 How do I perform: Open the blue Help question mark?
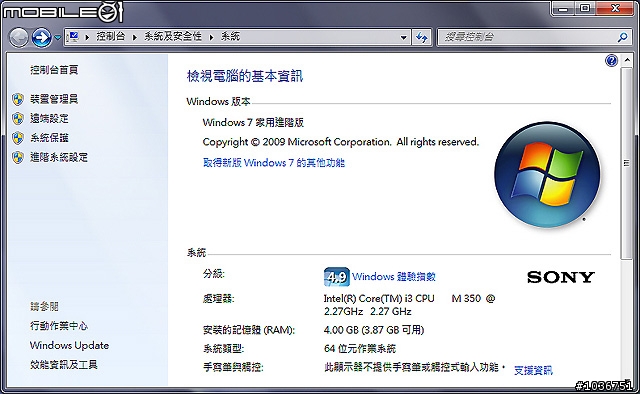(x=611, y=61)
